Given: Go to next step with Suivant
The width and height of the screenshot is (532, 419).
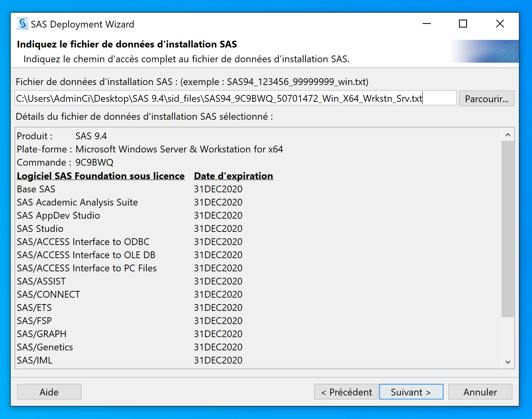Looking at the screenshot, I should tap(411, 392).
